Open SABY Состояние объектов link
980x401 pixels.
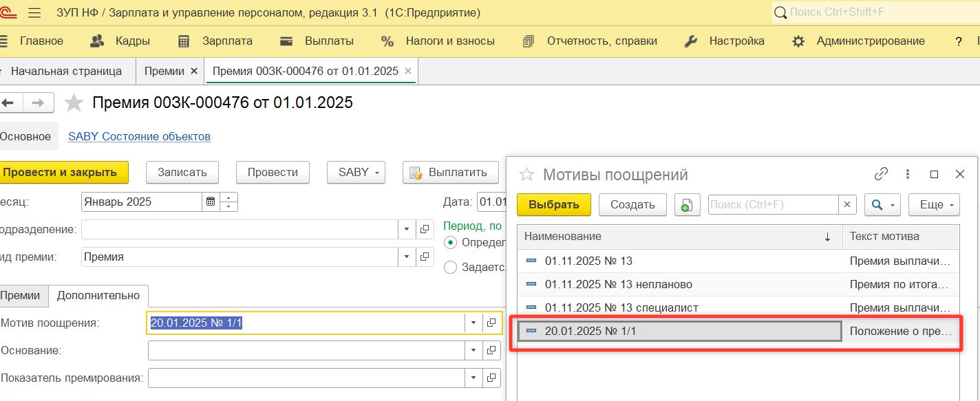point(139,136)
